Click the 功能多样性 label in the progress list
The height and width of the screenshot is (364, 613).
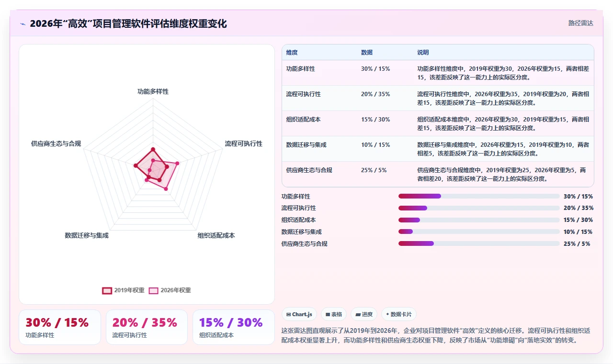pos(296,197)
